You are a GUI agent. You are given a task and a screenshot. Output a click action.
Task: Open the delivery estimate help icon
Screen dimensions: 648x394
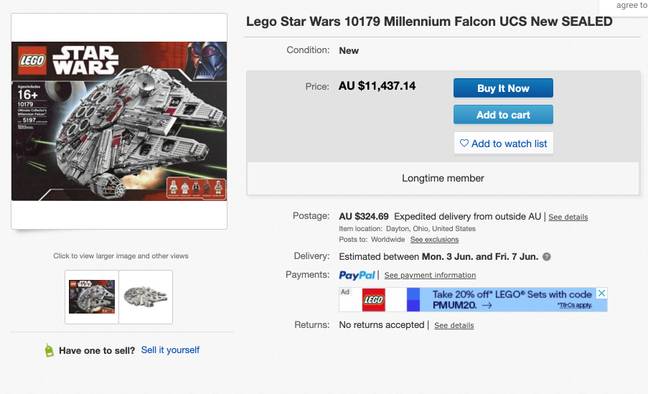[x=546, y=257]
